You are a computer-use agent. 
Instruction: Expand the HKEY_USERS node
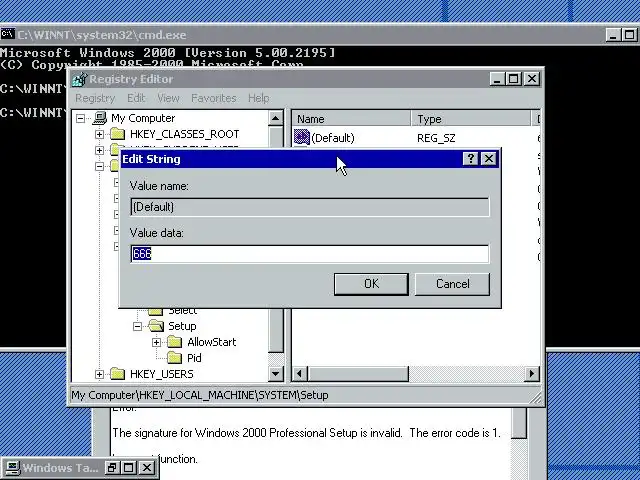point(99,374)
